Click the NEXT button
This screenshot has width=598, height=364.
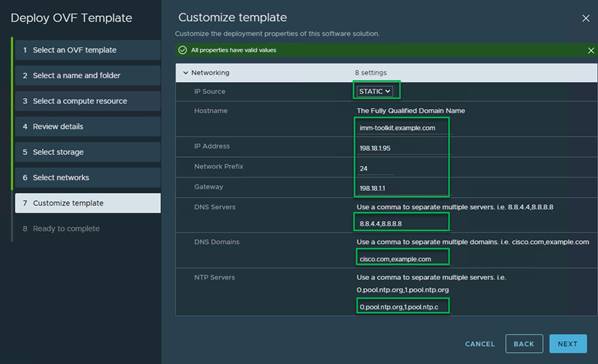coord(568,344)
